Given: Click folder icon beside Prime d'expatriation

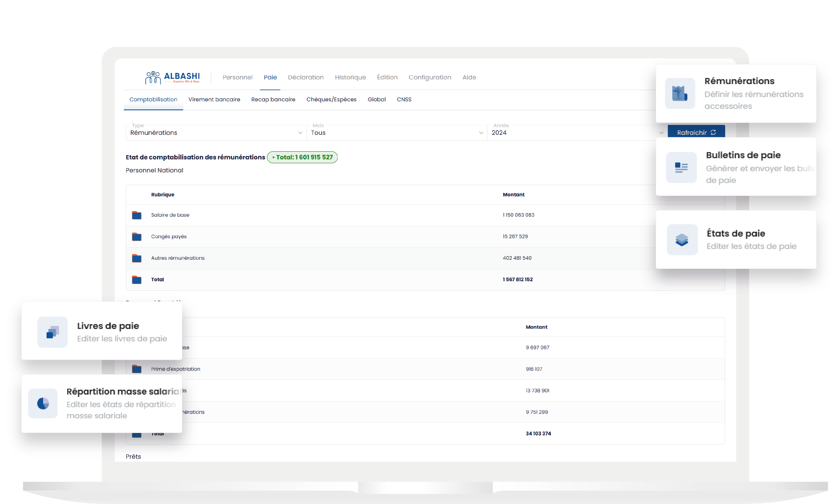Looking at the screenshot, I should click(x=137, y=369).
